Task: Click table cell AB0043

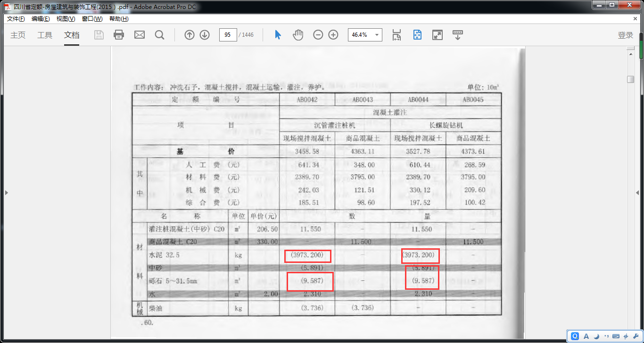Action: (x=363, y=100)
